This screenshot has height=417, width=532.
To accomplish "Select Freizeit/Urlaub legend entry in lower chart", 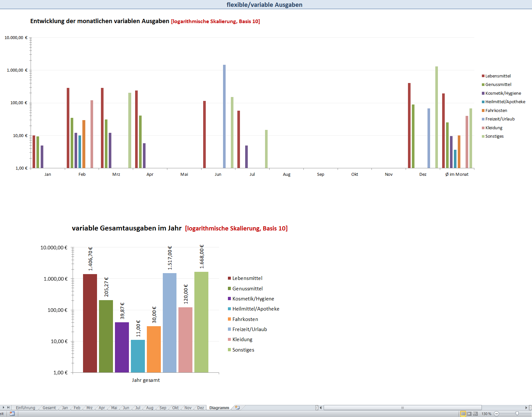I will tap(249, 329).
